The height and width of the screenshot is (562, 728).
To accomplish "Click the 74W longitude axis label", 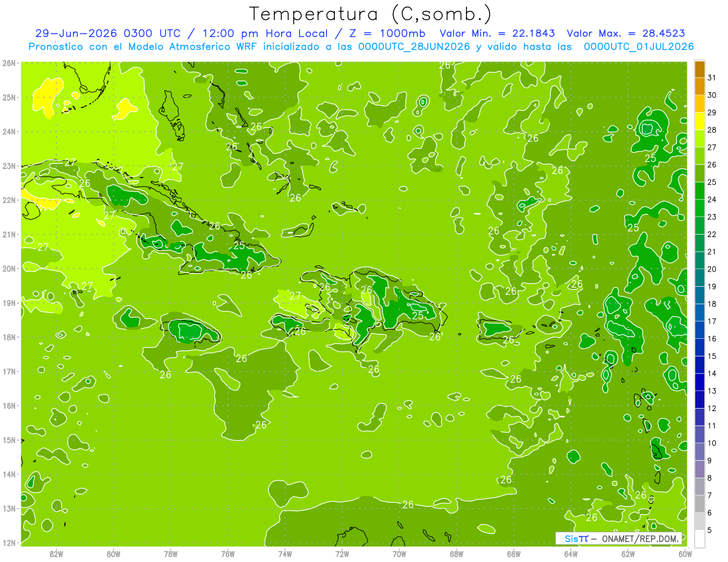I will pos(285,554).
